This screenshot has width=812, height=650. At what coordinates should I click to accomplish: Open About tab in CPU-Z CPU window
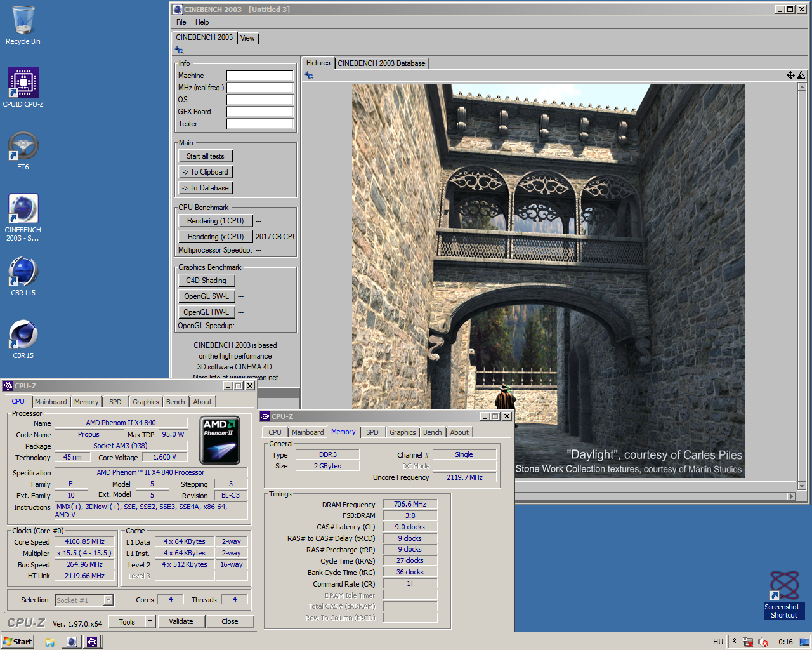click(x=202, y=402)
